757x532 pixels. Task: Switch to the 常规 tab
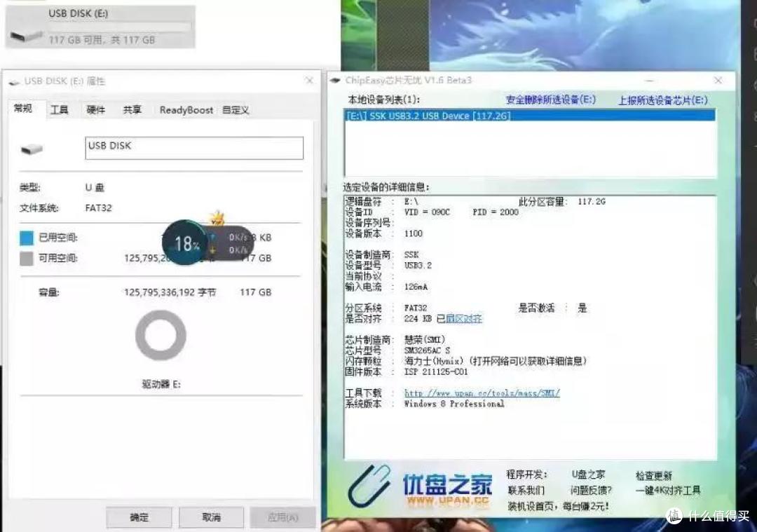point(23,109)
